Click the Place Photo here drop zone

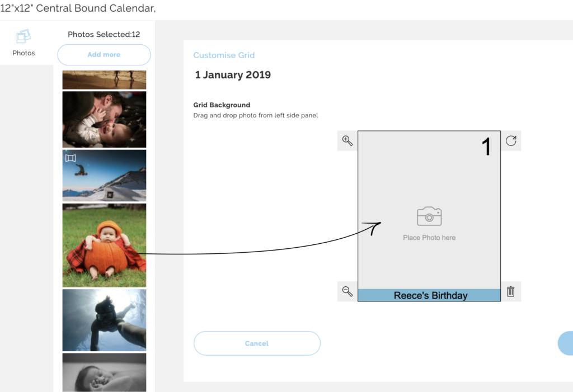[429, 237]
